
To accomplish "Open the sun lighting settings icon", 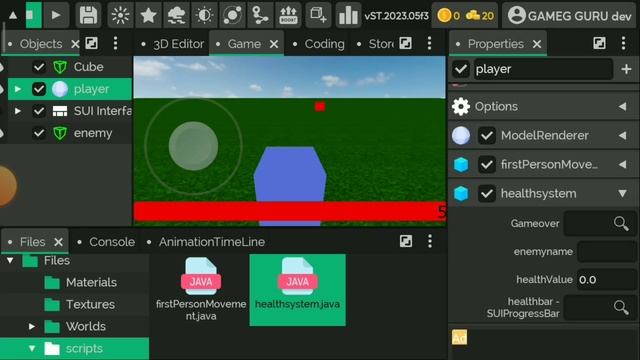I will click(x=120, y=15).
